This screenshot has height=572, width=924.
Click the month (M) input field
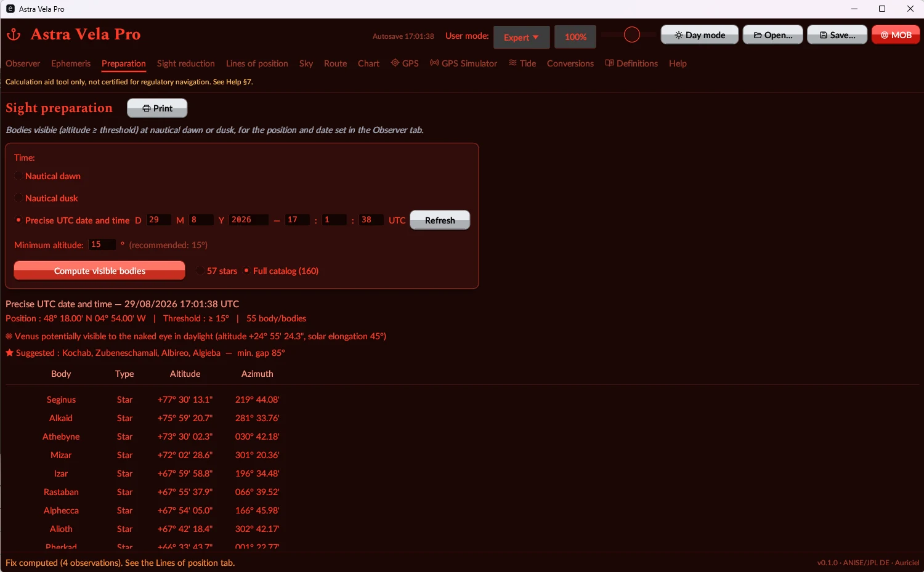tap(201, 220)
